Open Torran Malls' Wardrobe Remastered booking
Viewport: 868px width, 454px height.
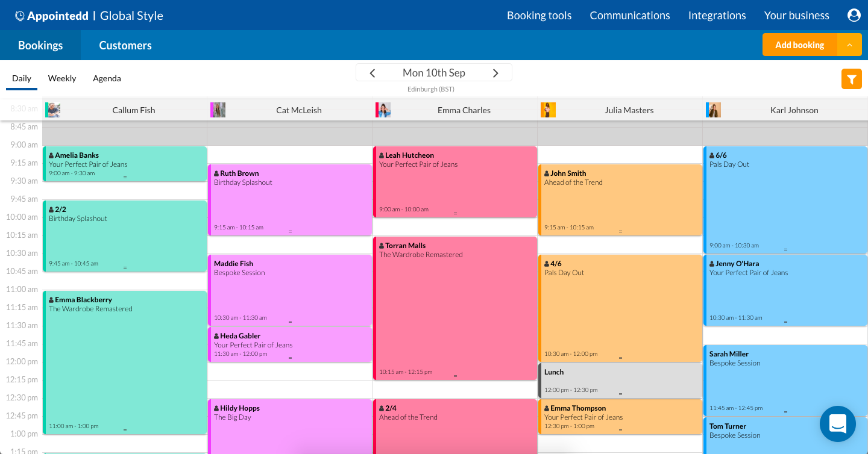454,308
